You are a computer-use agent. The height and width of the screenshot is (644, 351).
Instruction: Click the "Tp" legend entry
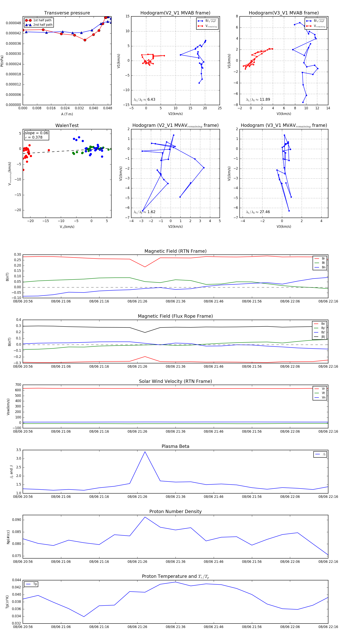[x=31, y=584]
